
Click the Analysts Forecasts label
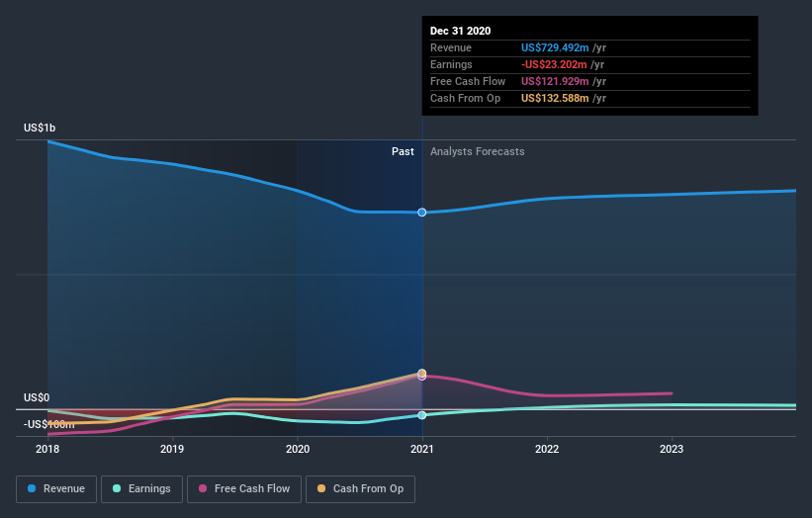[478, 151]
